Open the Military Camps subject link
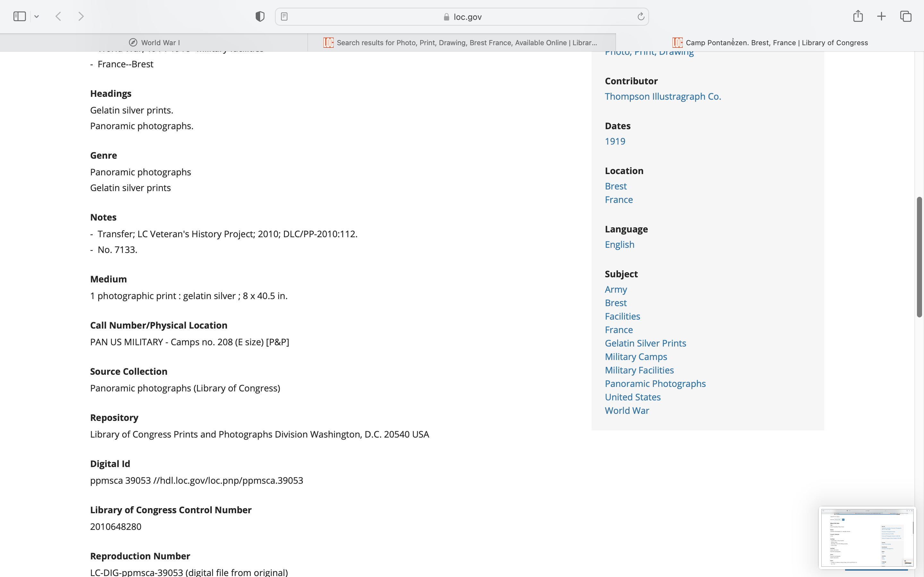 coord(636,357)
